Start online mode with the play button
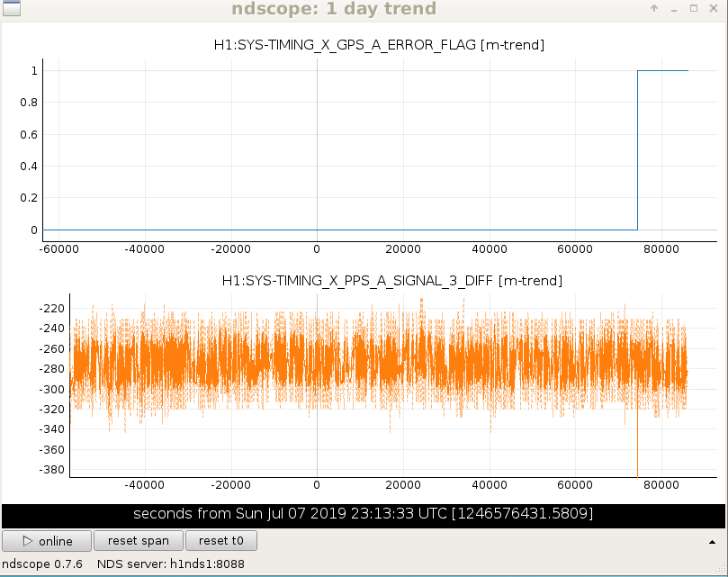The image size is (728, 577). click(47, 541)
